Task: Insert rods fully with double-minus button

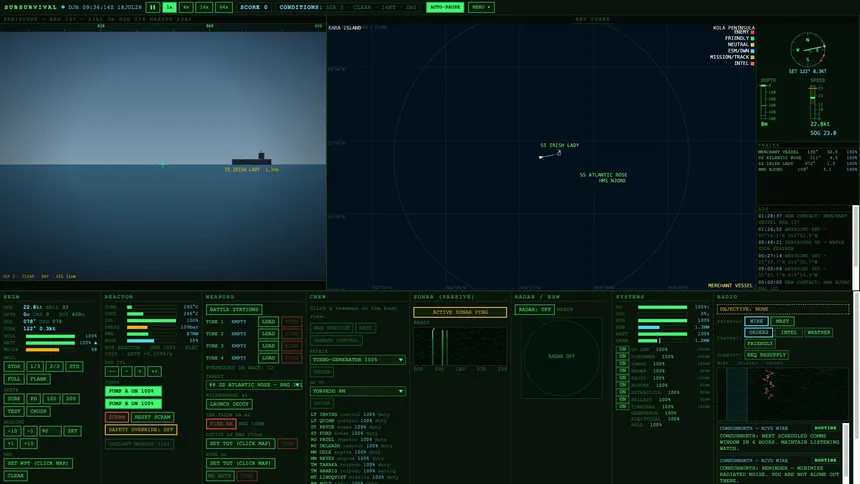Action: (x=112, y=372)
